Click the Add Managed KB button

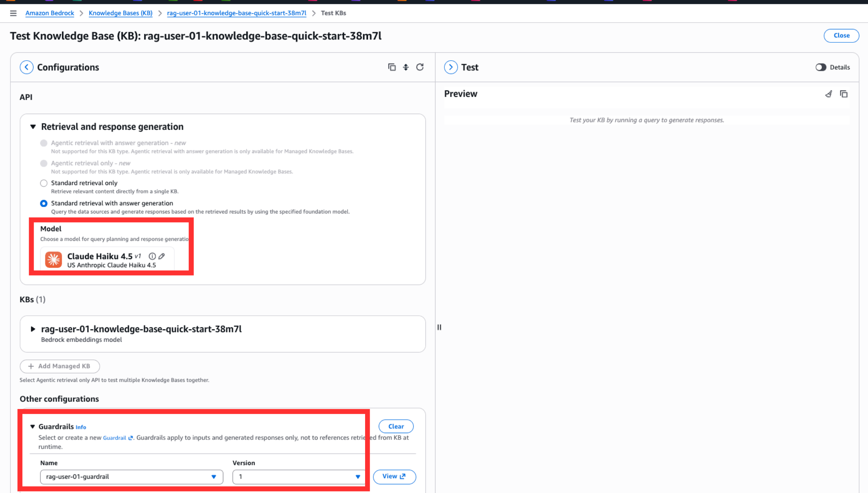pos(60,366)
